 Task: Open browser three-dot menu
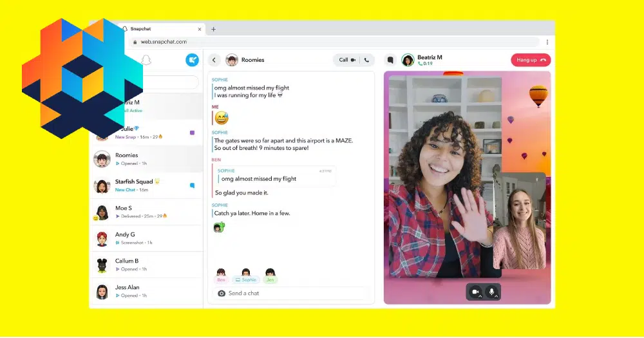[x=547, y=42]
